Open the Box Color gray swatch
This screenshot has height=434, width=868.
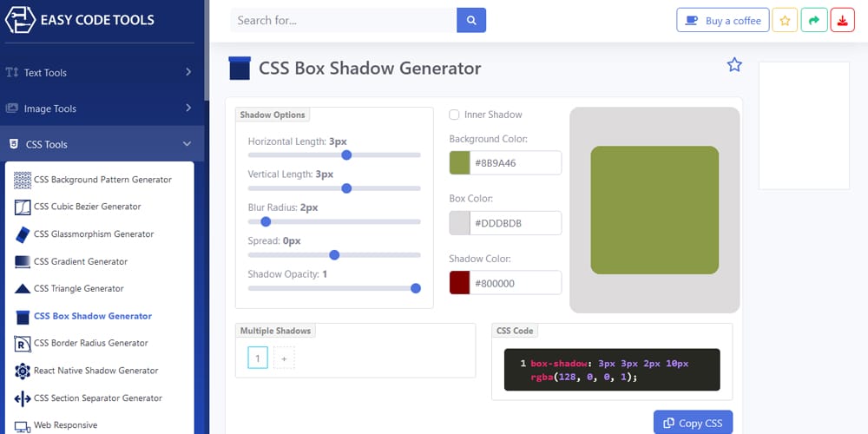click(459, 223)
